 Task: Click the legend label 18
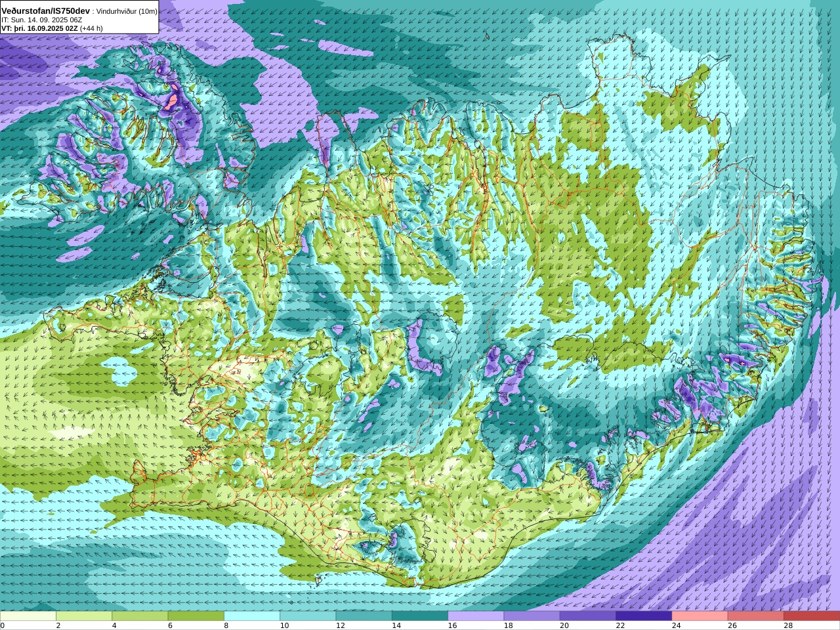[508, 625]
